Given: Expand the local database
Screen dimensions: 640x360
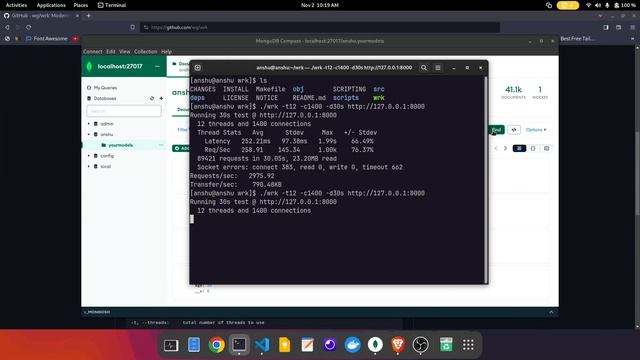Looking at the screenshot, I should coord(89,167).
